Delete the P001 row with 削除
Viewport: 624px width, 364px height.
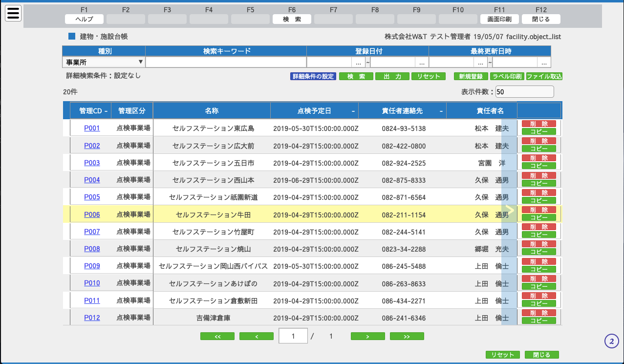point(539,124)
